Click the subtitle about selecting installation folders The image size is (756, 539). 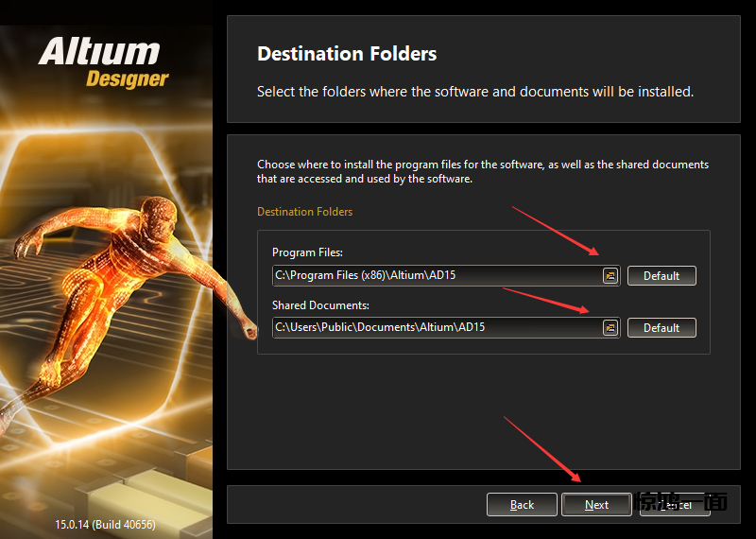pos(474,92)
